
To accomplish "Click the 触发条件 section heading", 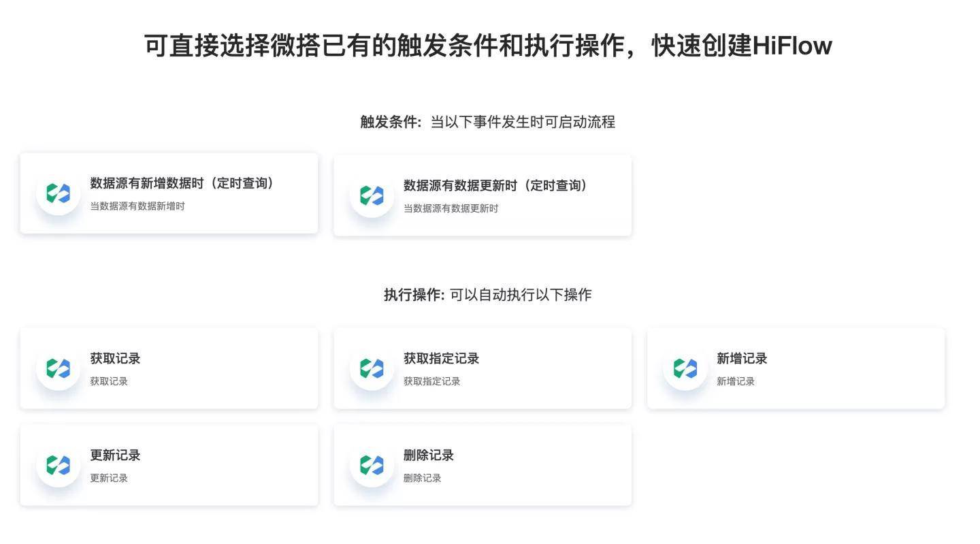I will [391, 122].
